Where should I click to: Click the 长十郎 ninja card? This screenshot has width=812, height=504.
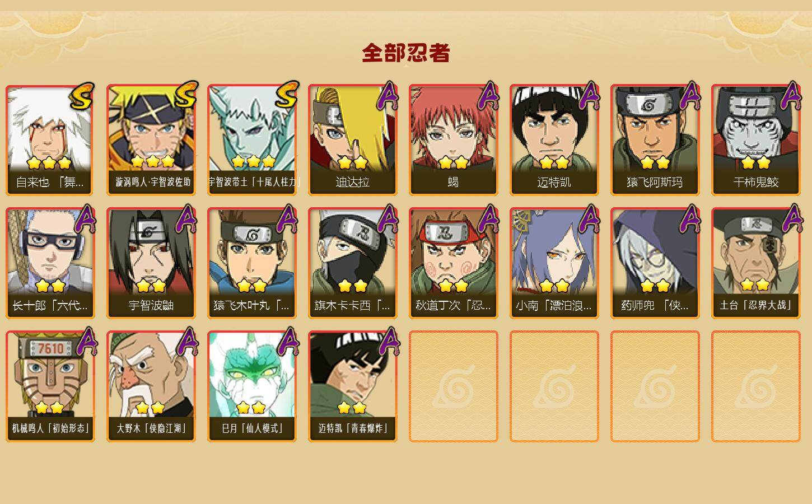50,263
